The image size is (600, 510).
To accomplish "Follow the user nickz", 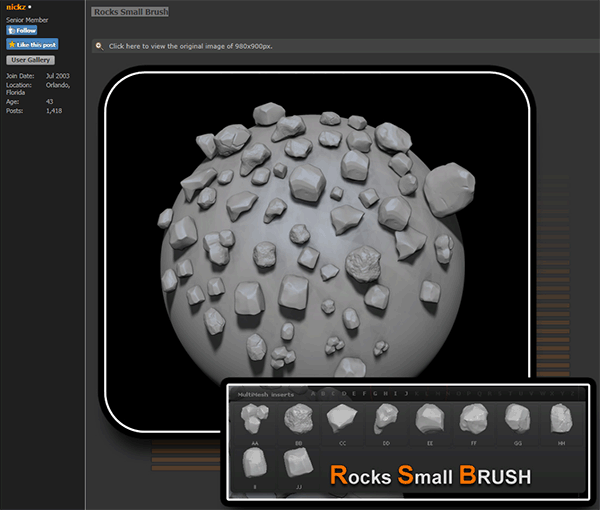I will [22, 31].
